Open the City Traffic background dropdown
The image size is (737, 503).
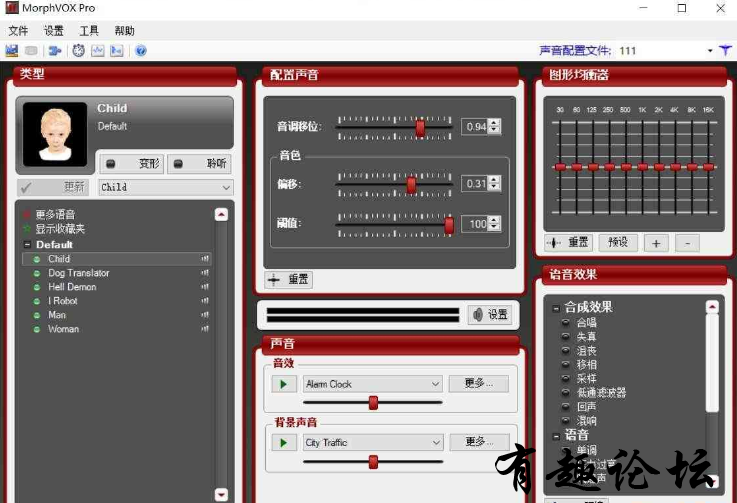373,443
